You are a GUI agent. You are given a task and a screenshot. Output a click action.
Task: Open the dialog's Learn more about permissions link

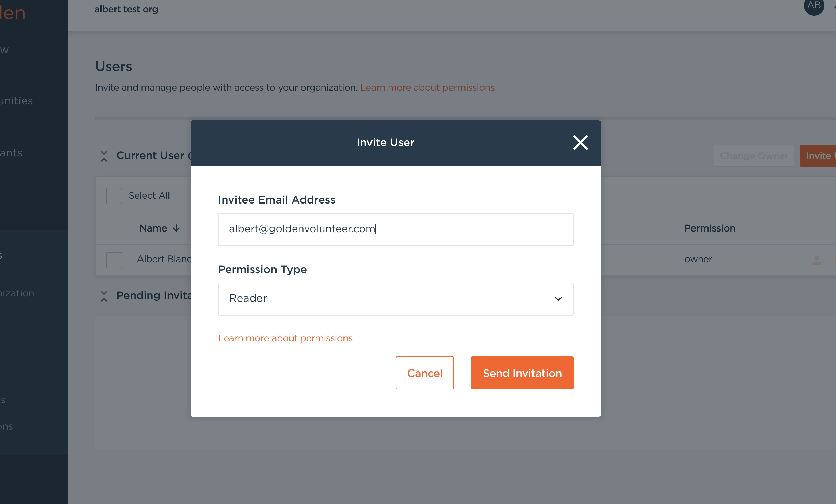pyautogui.click(x=285, y=338)
